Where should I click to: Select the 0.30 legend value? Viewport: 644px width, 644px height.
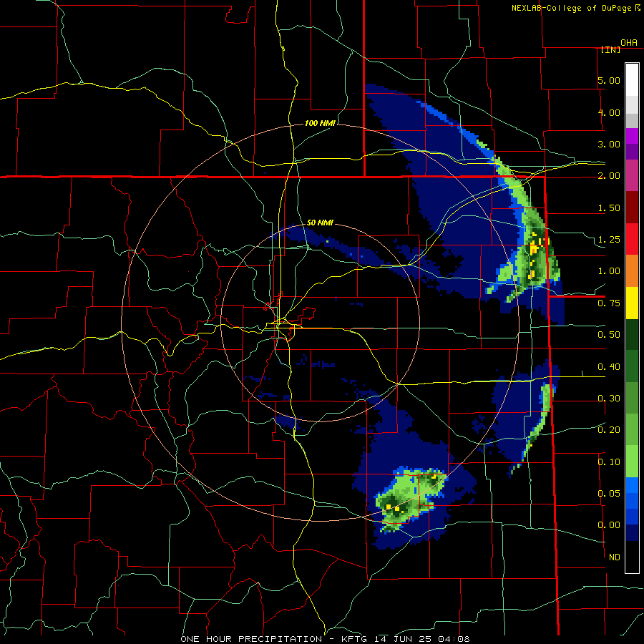tap(609, 398)
